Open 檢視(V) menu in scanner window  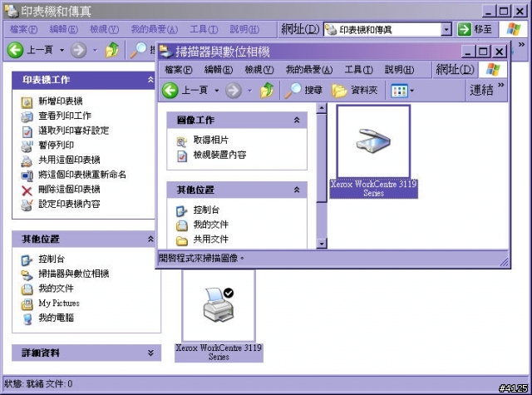point(259,70)
